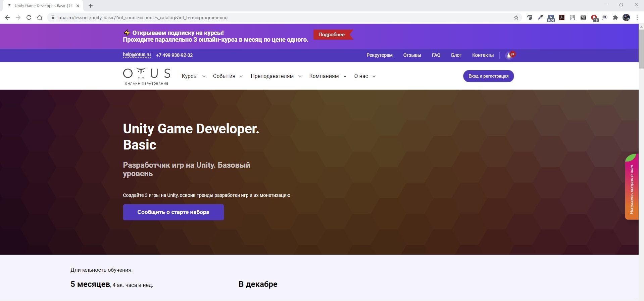Click the lightning bolt promo icon
Screen dimensions: 644x301
point(127,33)
